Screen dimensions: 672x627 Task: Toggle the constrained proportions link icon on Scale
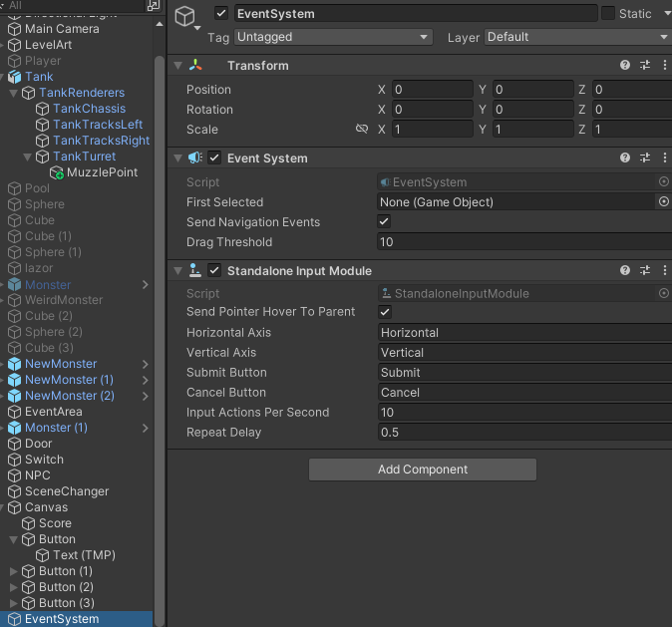pos(362,129)
